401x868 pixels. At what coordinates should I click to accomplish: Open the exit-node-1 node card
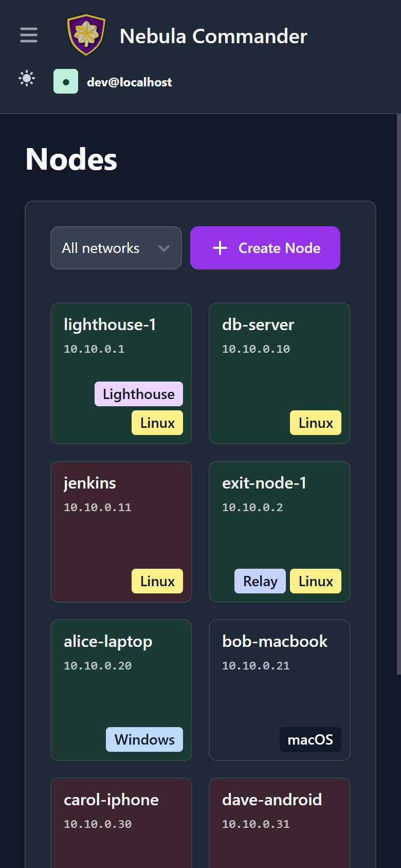pos(280,532)
